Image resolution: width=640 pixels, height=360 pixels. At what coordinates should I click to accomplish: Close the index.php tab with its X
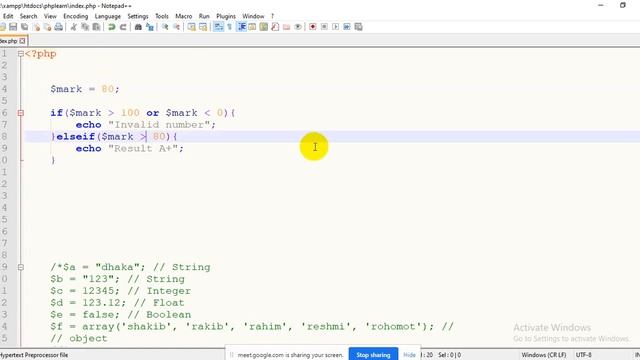click(22, 41)
